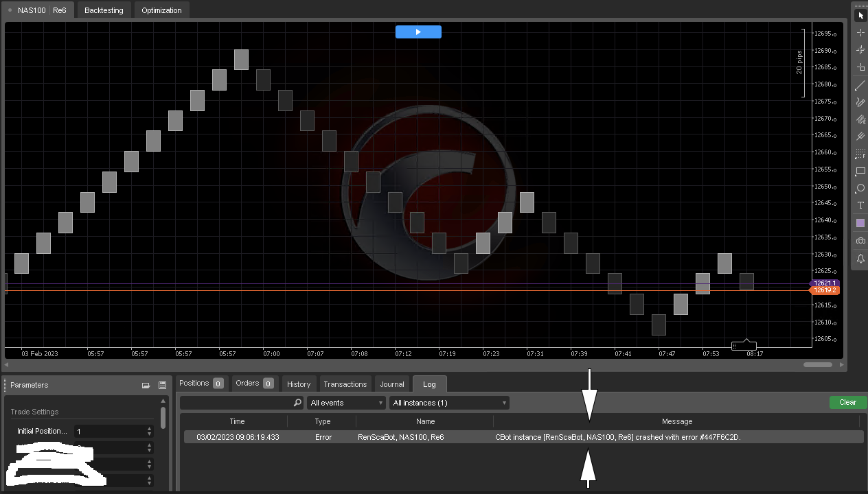The width and height of the screenshot is (868, 494).
Task: Adjust the Initial Position stepper arrows
Action: pos(150,432)
